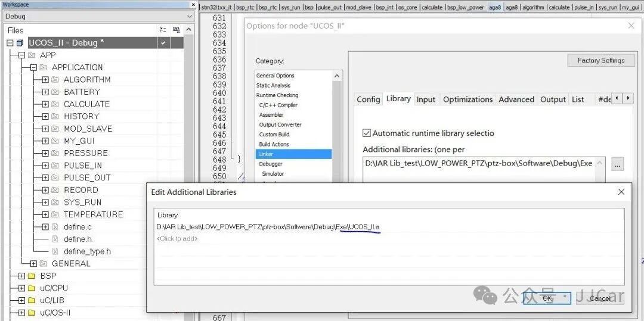Click the uC/LIB folder icon

pos(32,301)
